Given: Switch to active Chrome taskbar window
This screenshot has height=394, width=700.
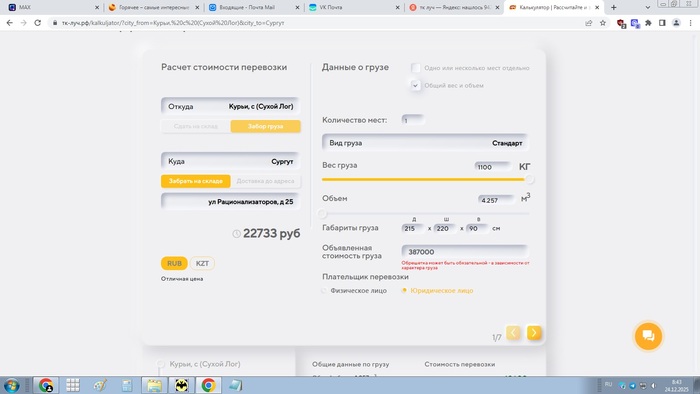Looking at the screenshot, I should click(208, 385).
